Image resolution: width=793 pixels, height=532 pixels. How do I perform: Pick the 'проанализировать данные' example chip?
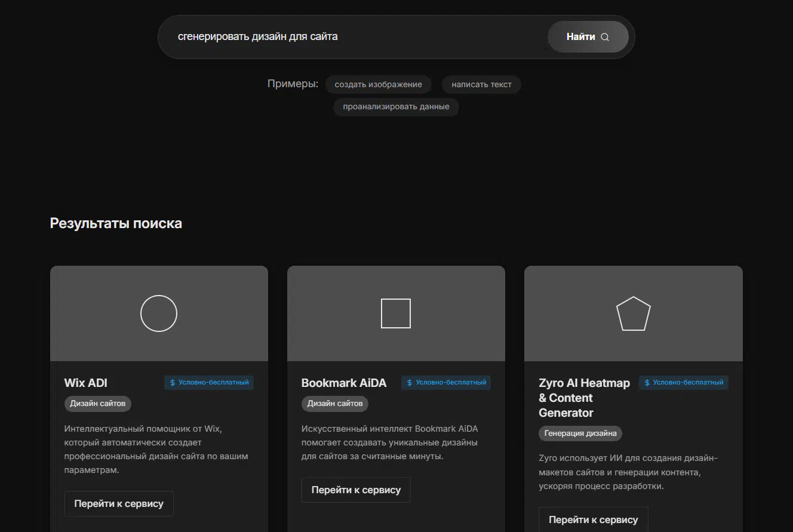(396, 107)
